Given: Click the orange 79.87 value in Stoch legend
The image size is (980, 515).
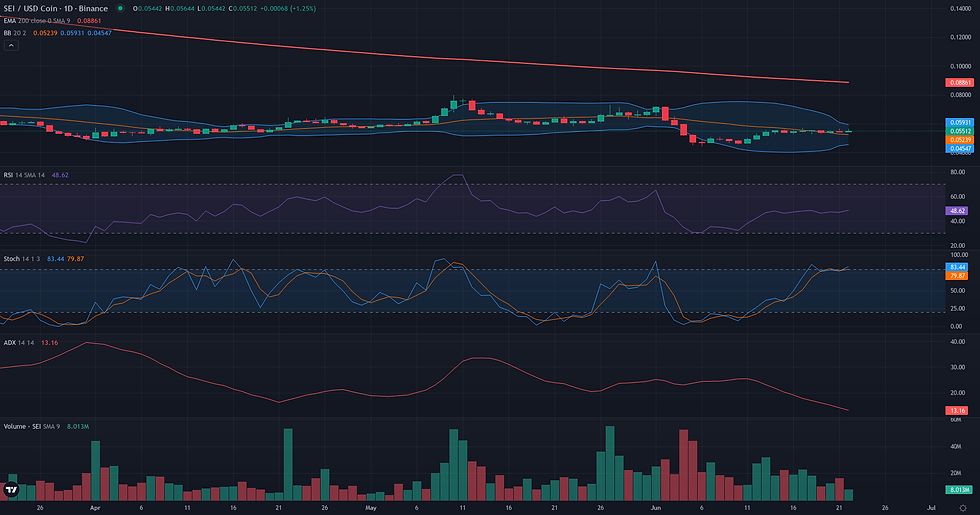Looking at the screenshot, I should [x=76, y=259].
